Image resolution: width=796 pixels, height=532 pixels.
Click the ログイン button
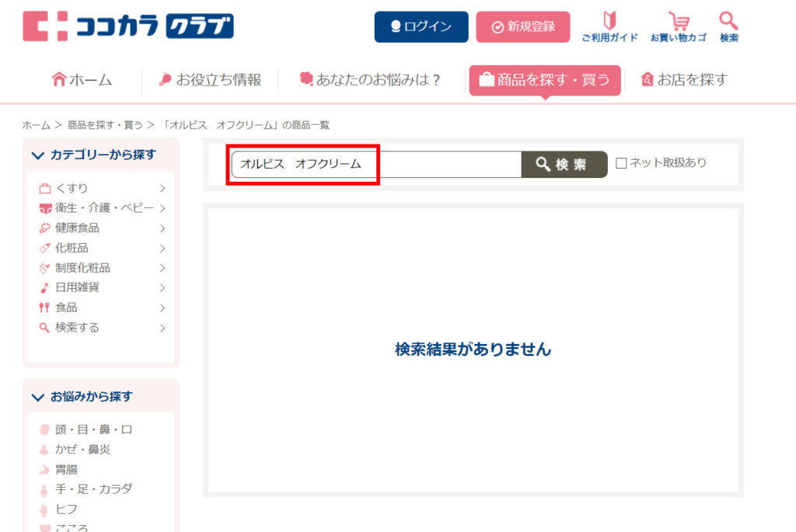[x=421, y=27]
